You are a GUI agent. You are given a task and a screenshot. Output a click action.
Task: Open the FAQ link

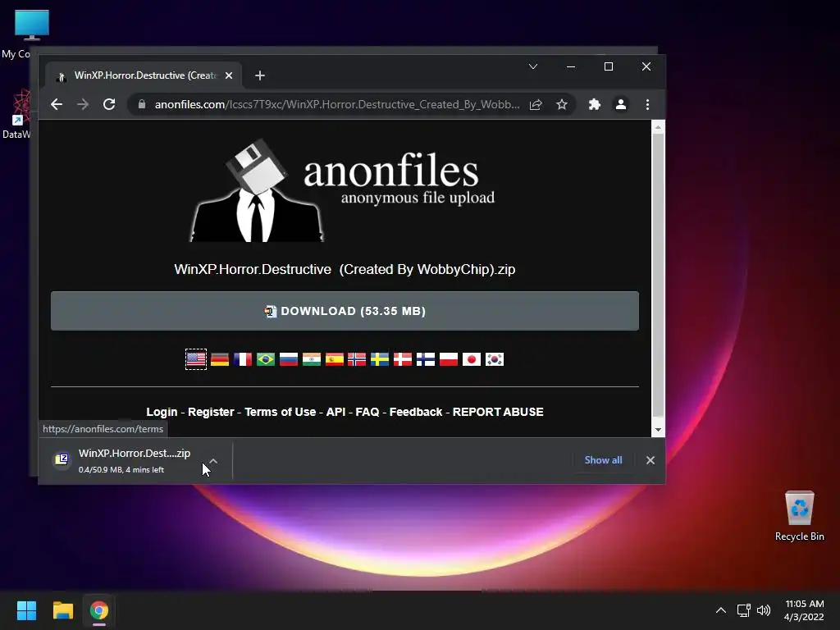tap(367, 412)
